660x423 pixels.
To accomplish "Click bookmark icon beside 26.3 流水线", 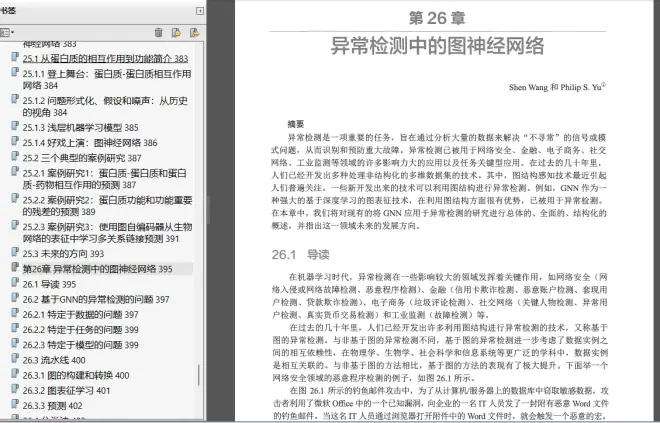I will (15, 360).
